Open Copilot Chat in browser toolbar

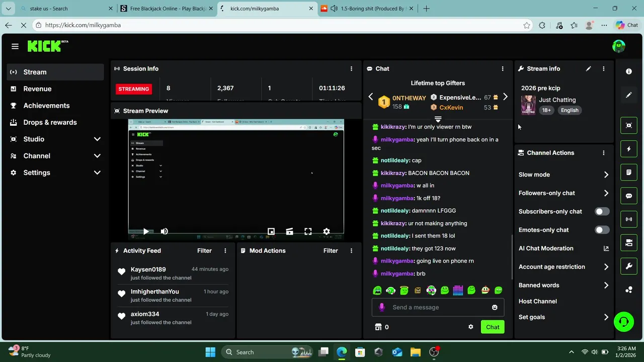pos(627,25)
